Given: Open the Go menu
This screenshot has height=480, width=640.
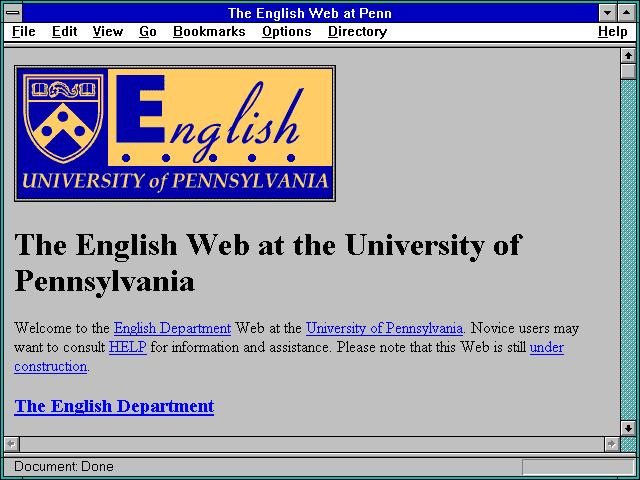Looking at the screenshot, I should [148, 31].
